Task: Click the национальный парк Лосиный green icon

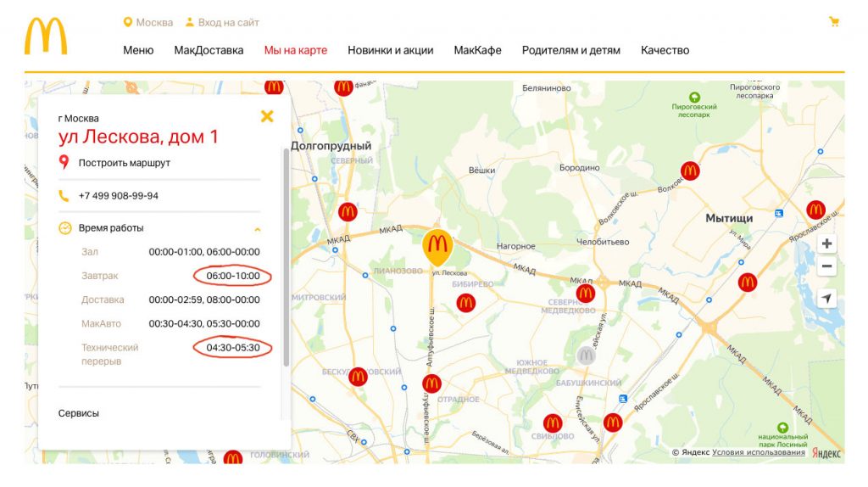Action: tap(782, 428)
